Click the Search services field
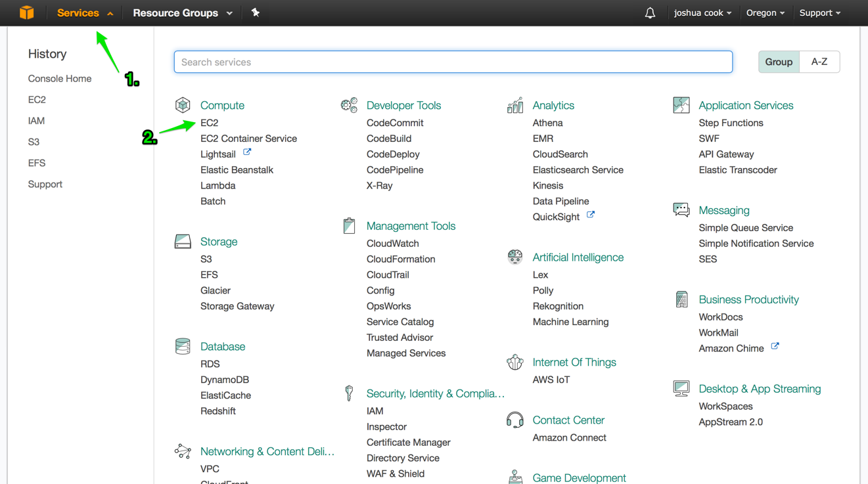The image size is (868, 484). (453, 62)
